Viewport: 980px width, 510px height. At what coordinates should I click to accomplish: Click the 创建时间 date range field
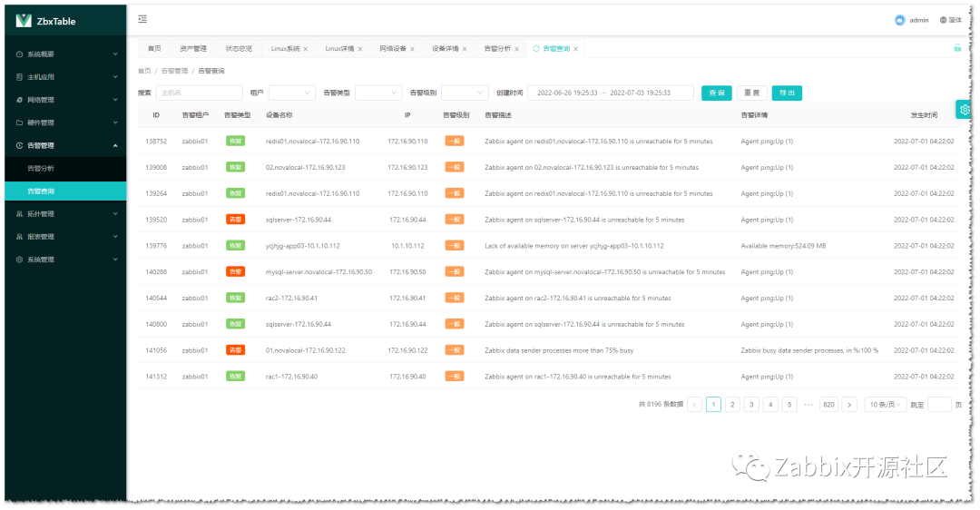point(611,93)
